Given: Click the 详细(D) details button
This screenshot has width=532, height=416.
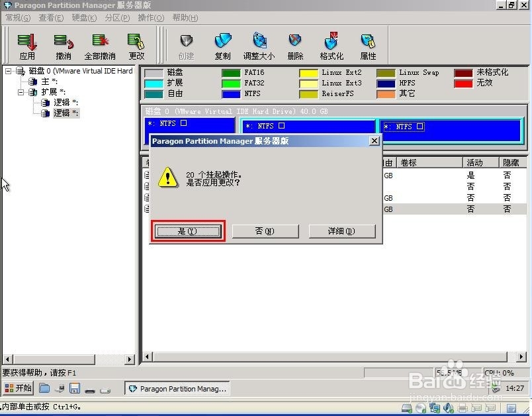Looking at the screenshot, I should [341, 231].
